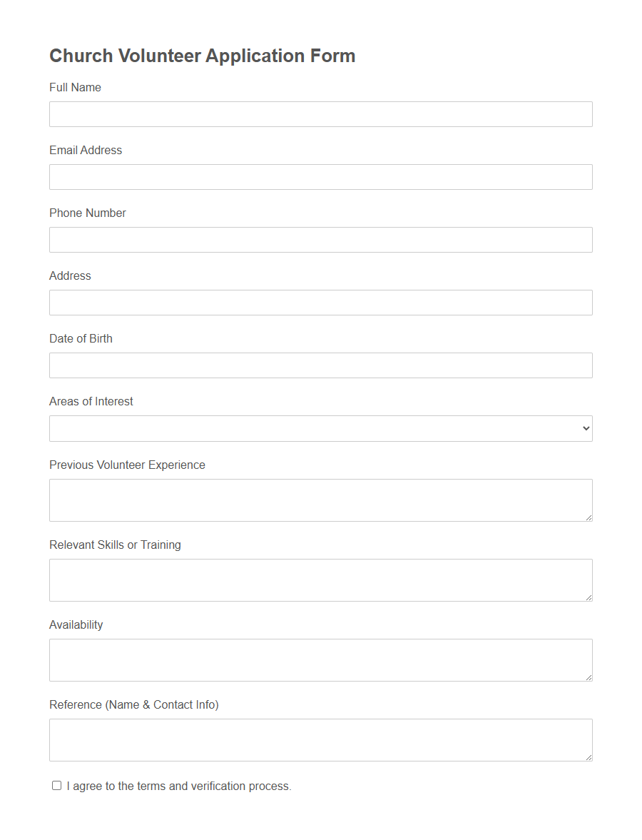The image size is (642, 840).
Task: Click inside the Relevant Skills or Training box
Action: click(x=320, y=580)
